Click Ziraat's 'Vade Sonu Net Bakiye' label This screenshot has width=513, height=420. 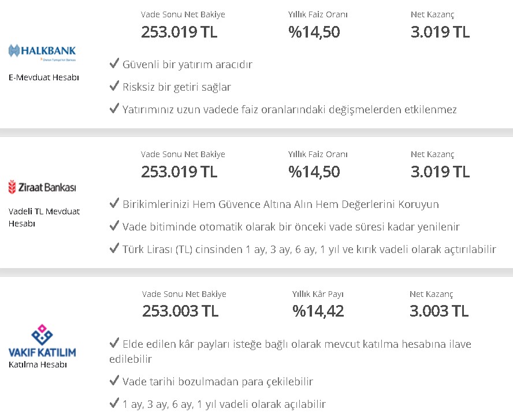tap(183, 154)
